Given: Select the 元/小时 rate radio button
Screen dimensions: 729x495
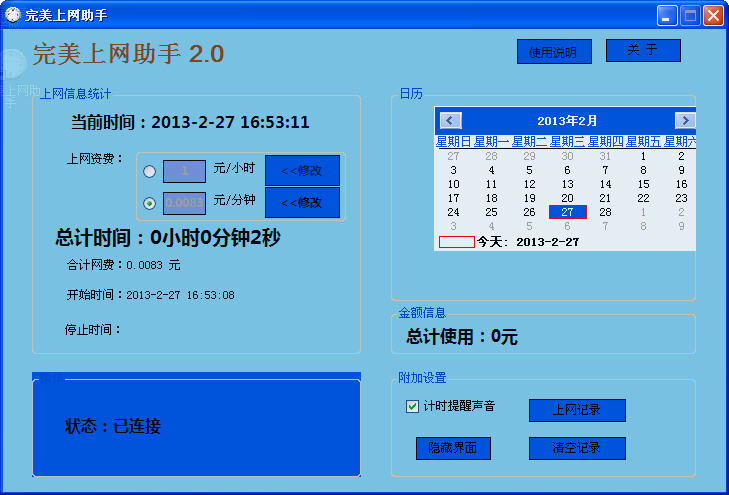Looking at the screenshot, I should pos(149,171).
